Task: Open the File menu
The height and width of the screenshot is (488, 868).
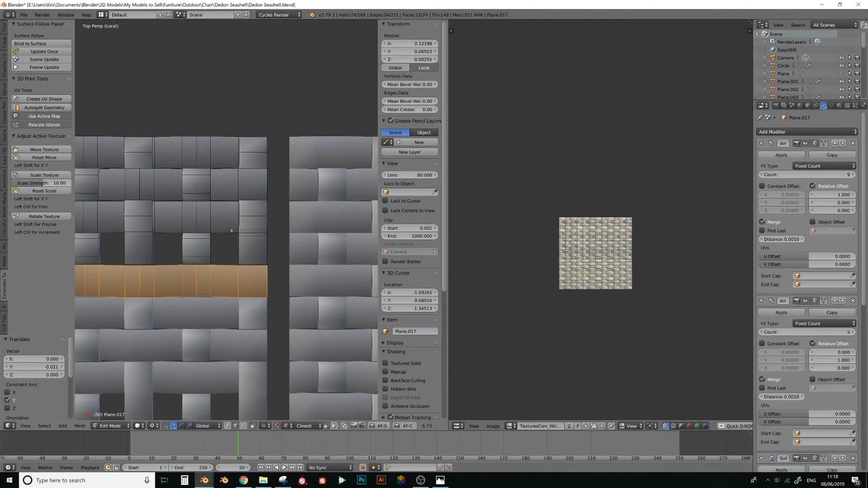Action: click(x=24, y=15)
